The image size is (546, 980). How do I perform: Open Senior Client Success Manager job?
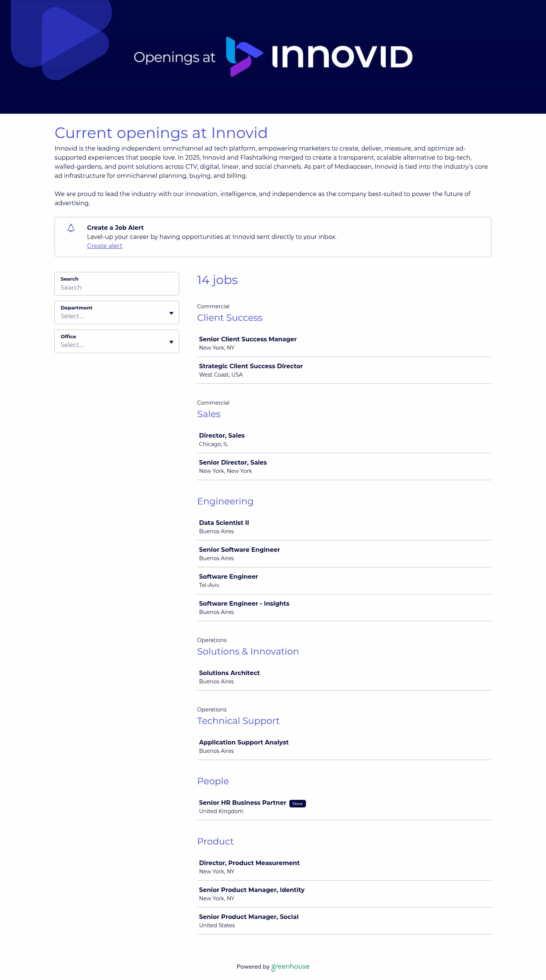[x=344, y=343]
